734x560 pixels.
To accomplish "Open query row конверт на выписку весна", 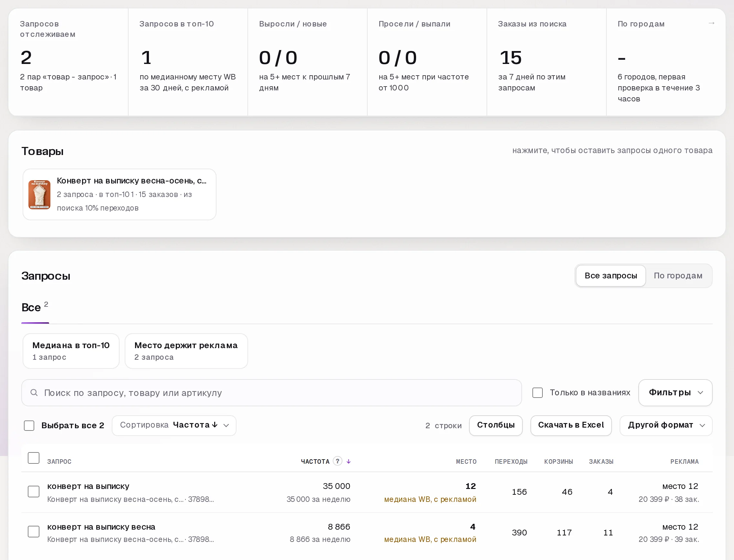I will pos(367,533).
